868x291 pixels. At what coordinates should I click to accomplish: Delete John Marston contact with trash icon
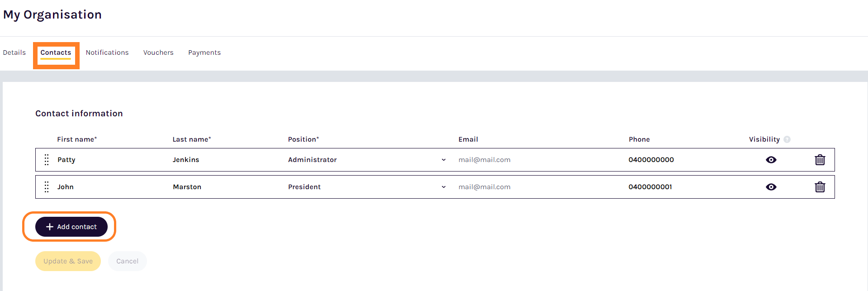[820, 187]
